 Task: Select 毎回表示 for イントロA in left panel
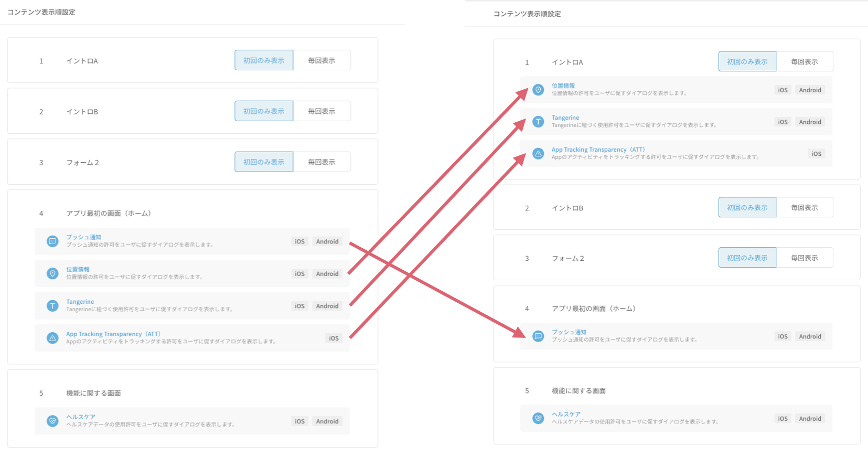(x=322, y=60)
